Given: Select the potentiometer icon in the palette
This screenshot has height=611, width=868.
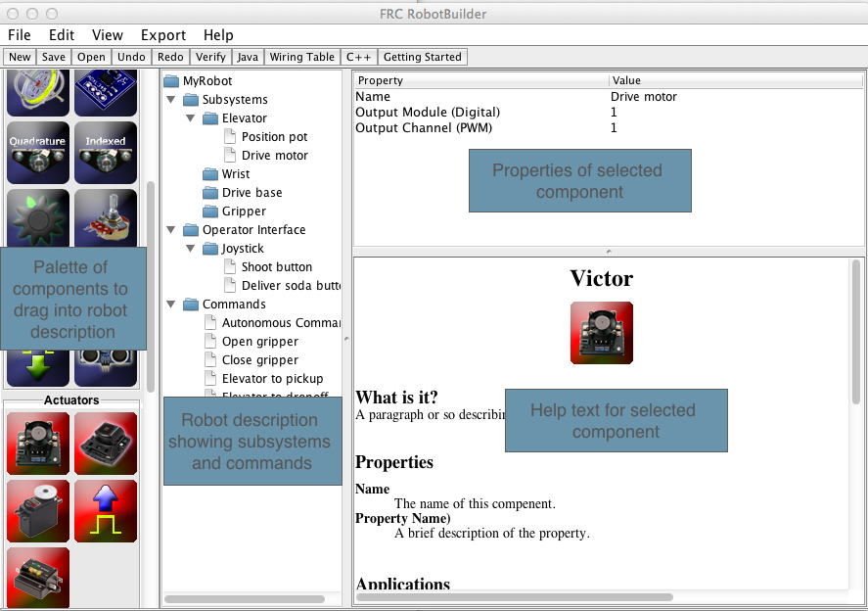Looking at the screenshot, I should coord(105,217).
